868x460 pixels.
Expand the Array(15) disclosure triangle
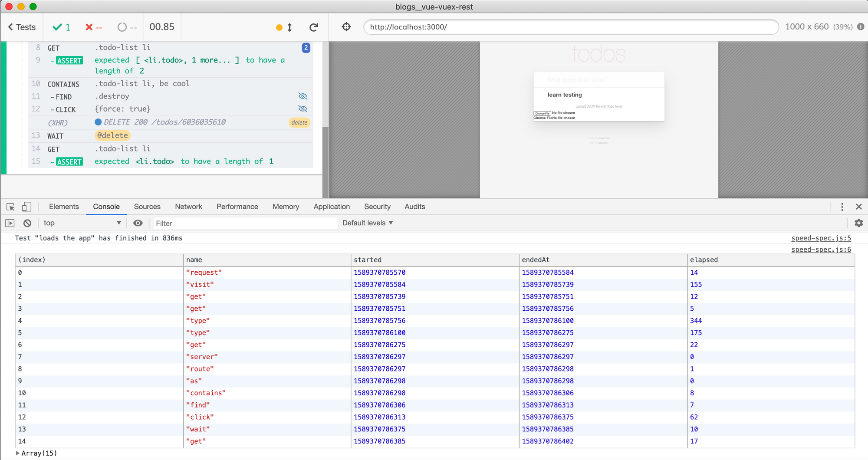click(17, 453)
